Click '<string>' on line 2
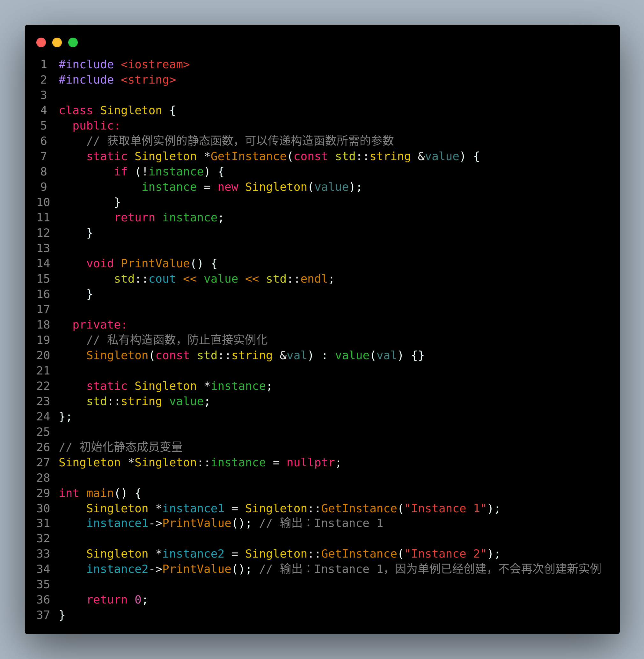644x659 pixels. (x=148, y=80)
